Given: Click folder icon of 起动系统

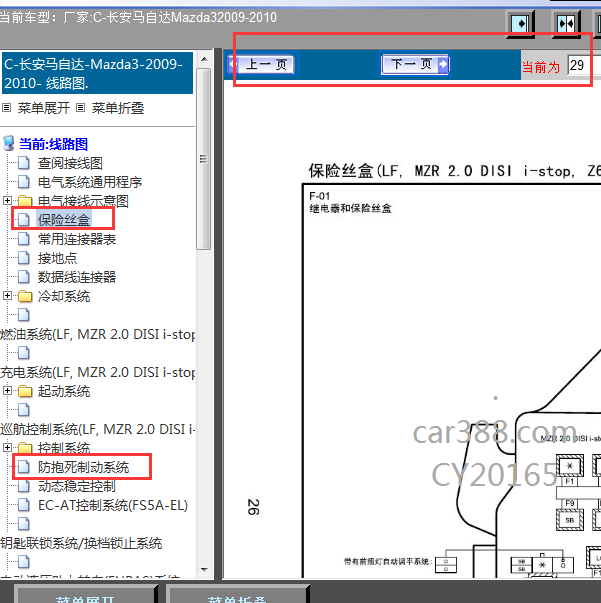Looking at the screenshot, I should click(x=25, y=391).
